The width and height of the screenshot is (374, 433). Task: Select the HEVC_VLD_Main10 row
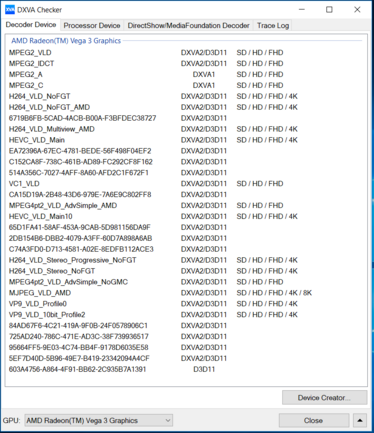(x=187, y=217)
